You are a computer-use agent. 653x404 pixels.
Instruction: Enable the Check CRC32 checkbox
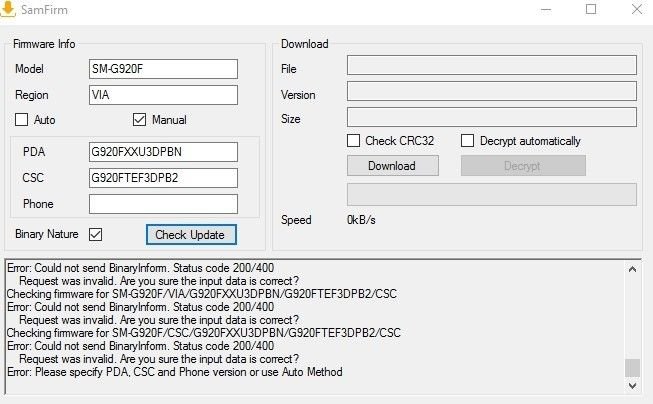tap(354, 141)
